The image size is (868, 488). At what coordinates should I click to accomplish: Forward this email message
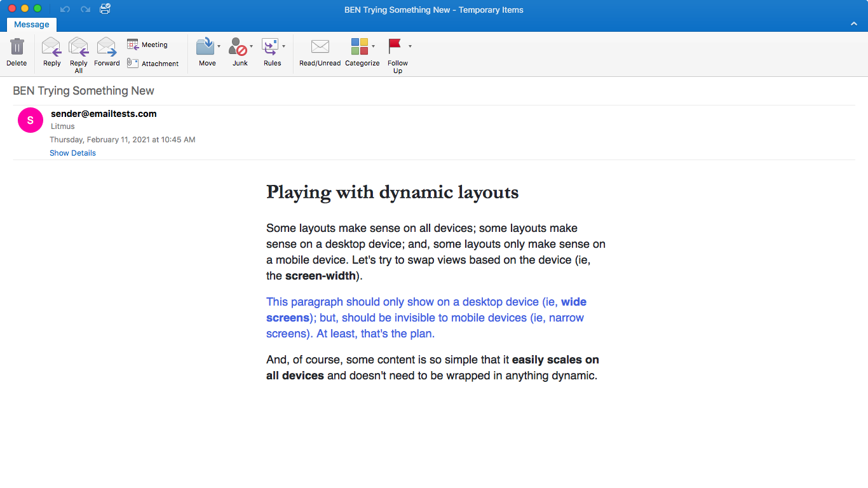pos(107,48)
